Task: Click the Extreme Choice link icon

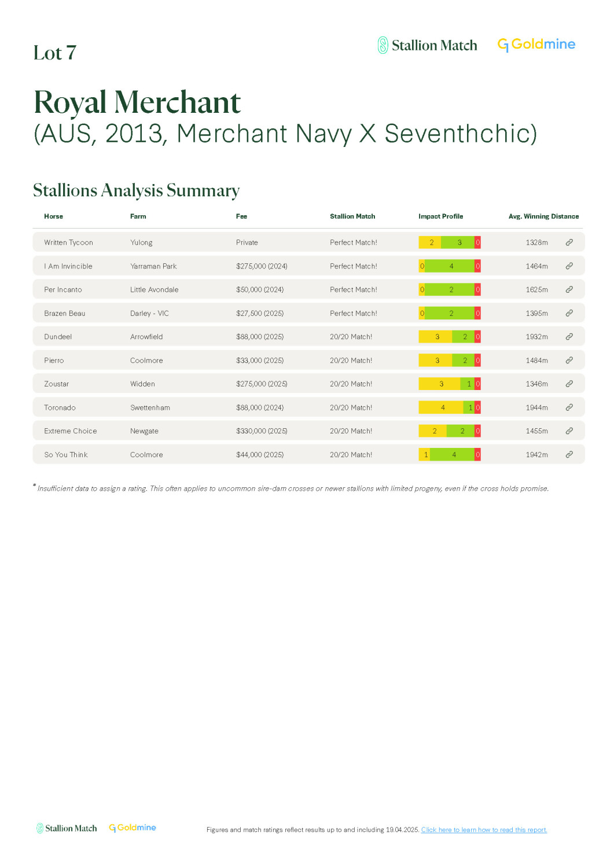Action: 569,431
